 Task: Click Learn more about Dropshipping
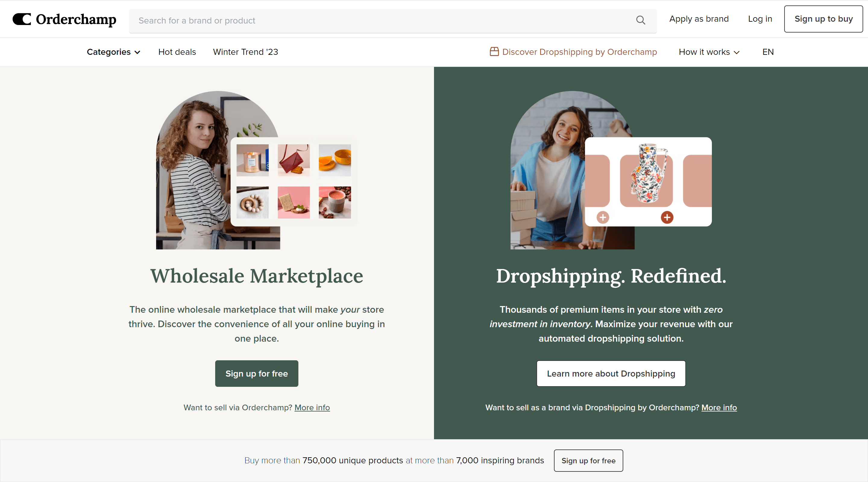(611, 373)
